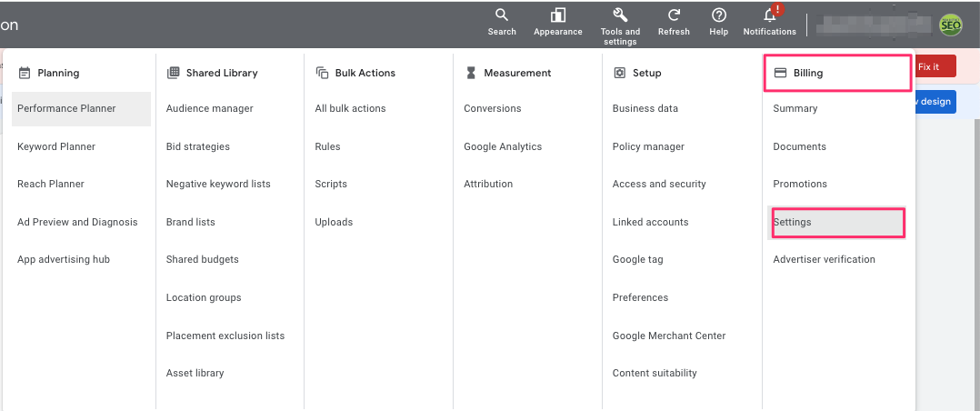Click the SEO account avatar

(x=951, y=25)
